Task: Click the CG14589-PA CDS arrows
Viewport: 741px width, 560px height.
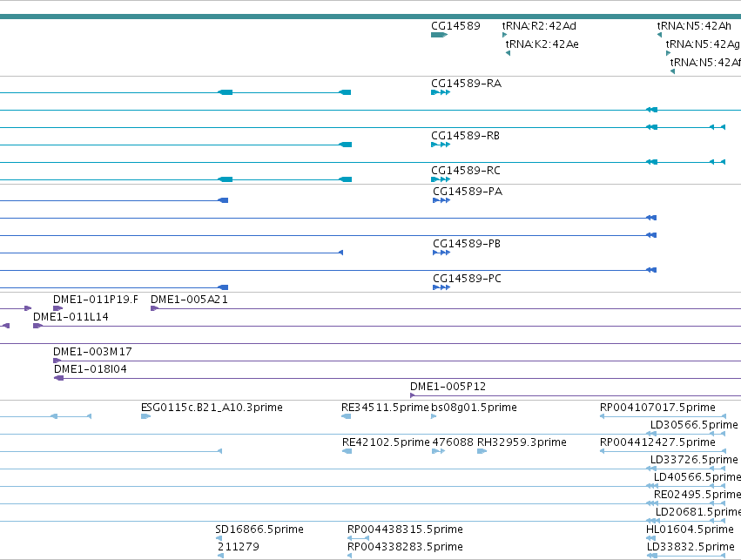Action: pyautogui.click(x=441, y=200)
